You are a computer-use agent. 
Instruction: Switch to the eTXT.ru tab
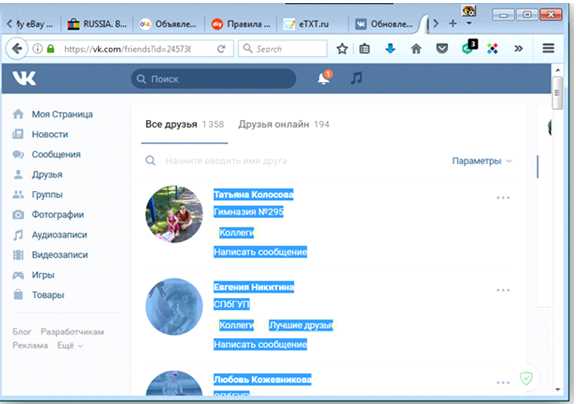313,24
